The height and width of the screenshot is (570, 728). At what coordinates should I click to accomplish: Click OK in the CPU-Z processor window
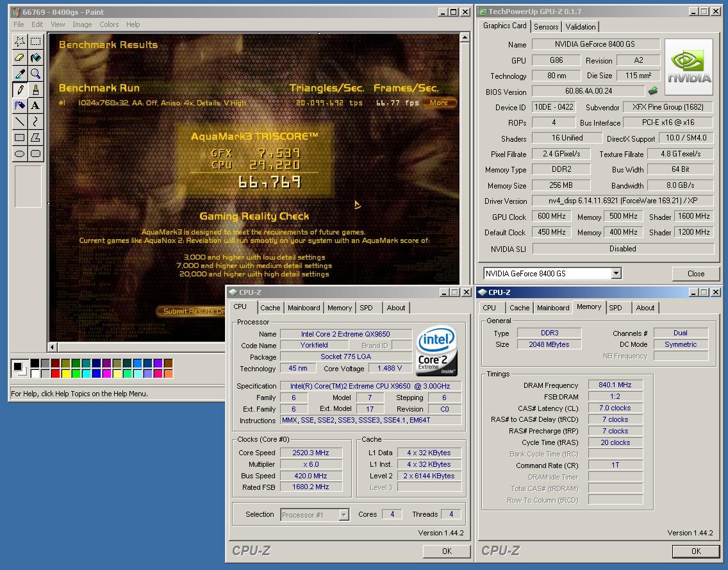447,551
